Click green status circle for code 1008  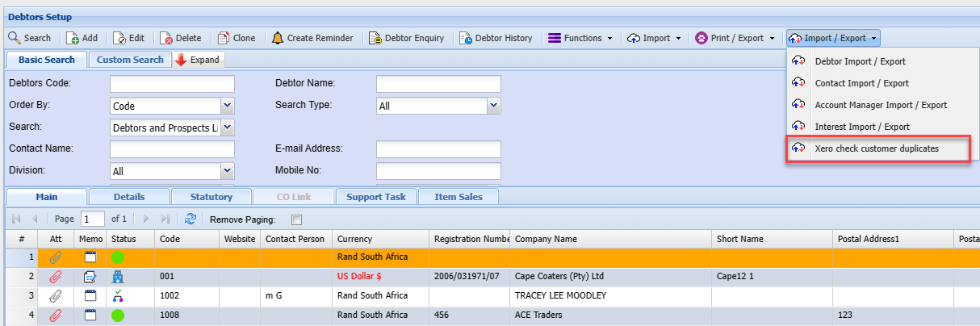(119, 316)
